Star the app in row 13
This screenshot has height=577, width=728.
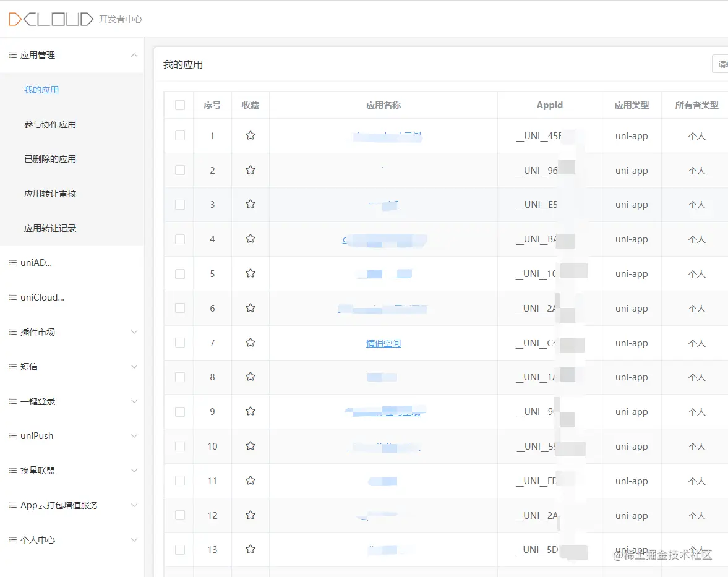tap(251, 550)
